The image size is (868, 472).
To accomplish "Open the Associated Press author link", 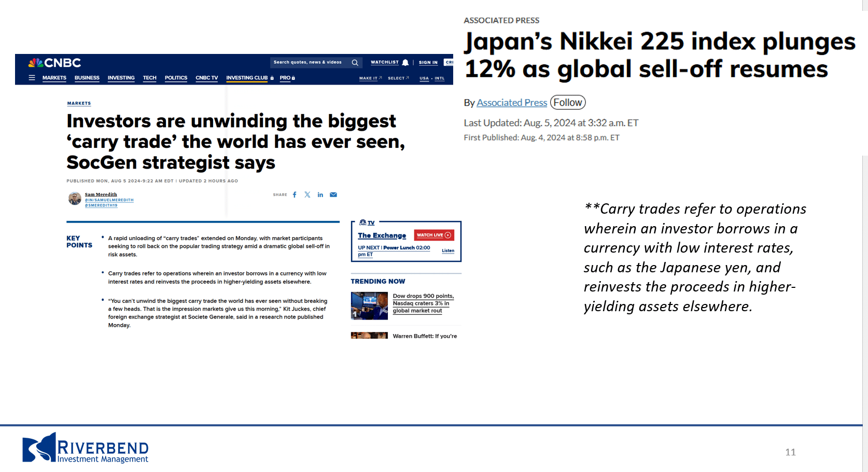I will point(512,103).
